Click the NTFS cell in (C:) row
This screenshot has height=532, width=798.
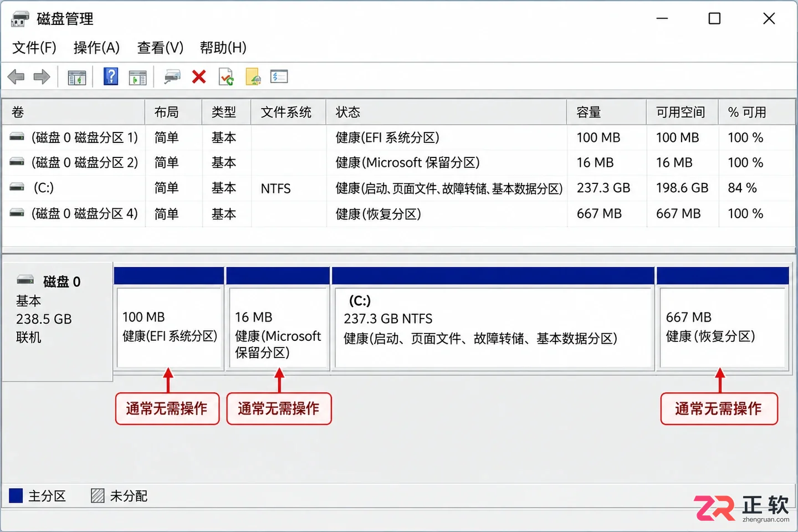[x=275, y=188]
